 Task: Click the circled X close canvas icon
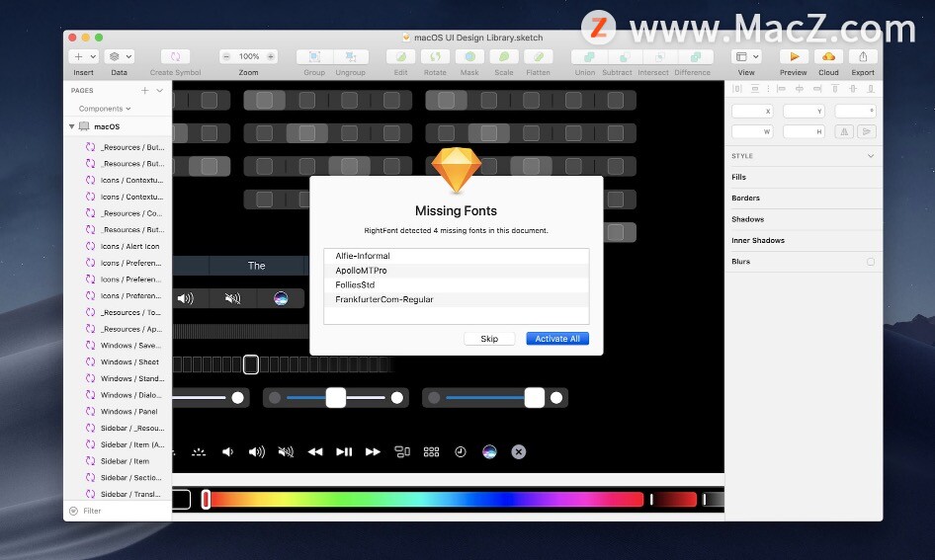[519, 452]
